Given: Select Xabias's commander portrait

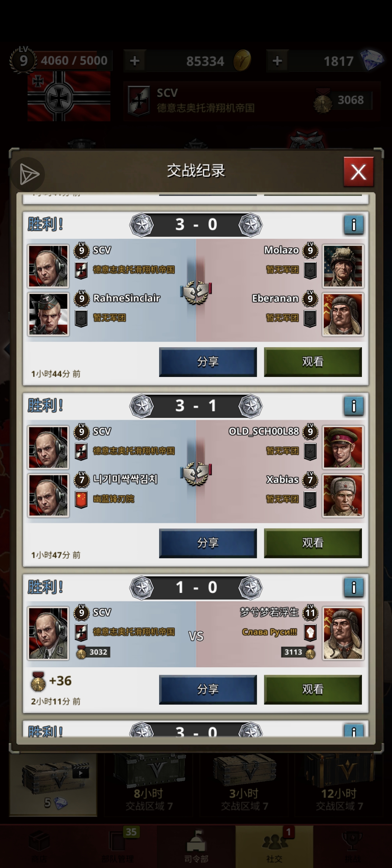Looking at the screenshot, I should 343,496.
